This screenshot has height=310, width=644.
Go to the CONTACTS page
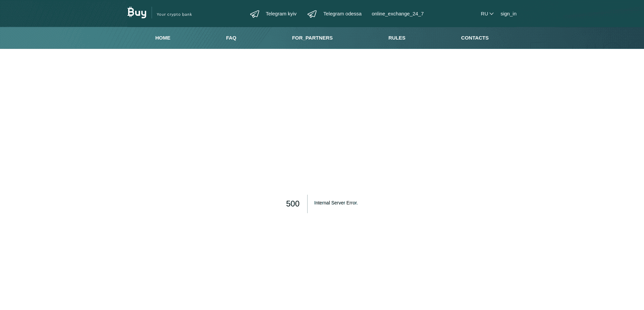(475, 38)
